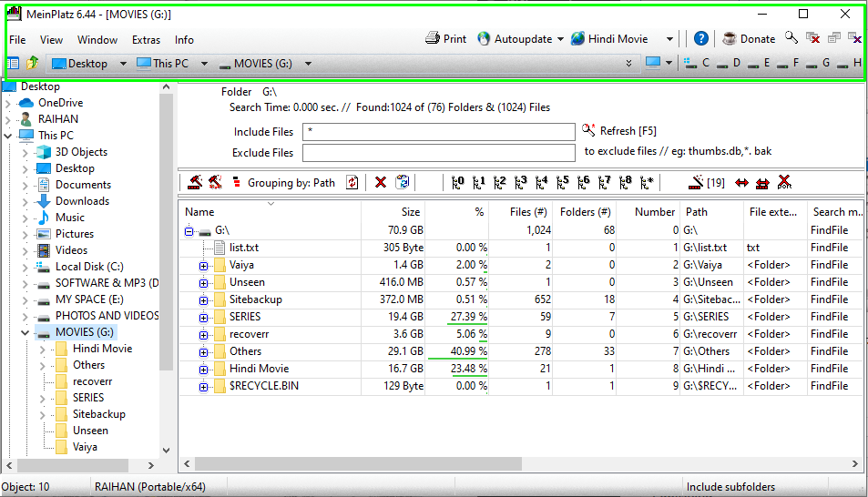This screenshot has height=497, width=868.
Task: Click the level 6 tree expand icon
Action: [x=584, y=182]
